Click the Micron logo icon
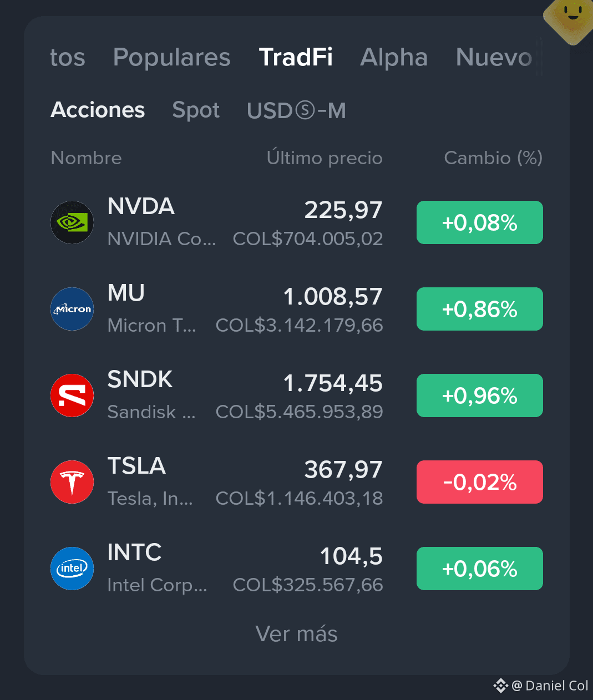This screenshot has width=593, height=700. point(72,309)
